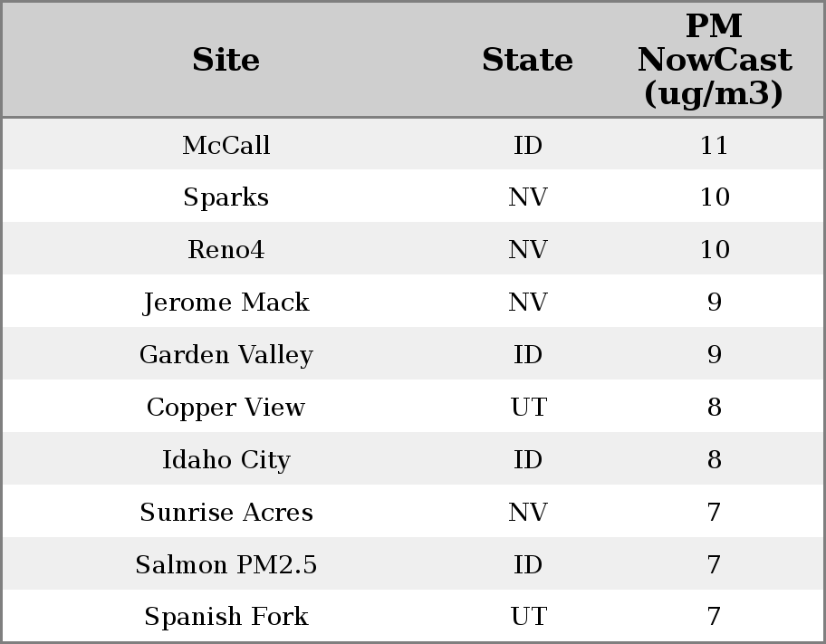
Task: Click the PM NowCast column header
Action: click(x=714, y=60)
